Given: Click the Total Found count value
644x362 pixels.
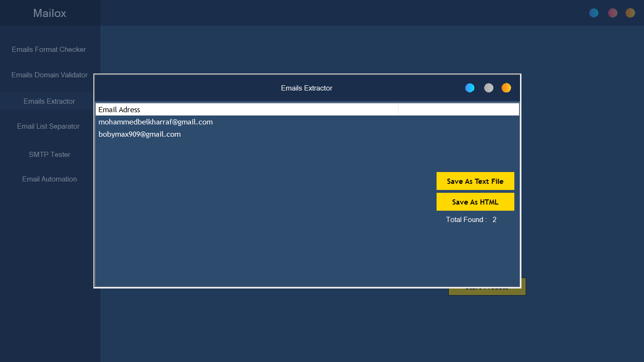Looking at the screenshot, I should tap(494, 219).
